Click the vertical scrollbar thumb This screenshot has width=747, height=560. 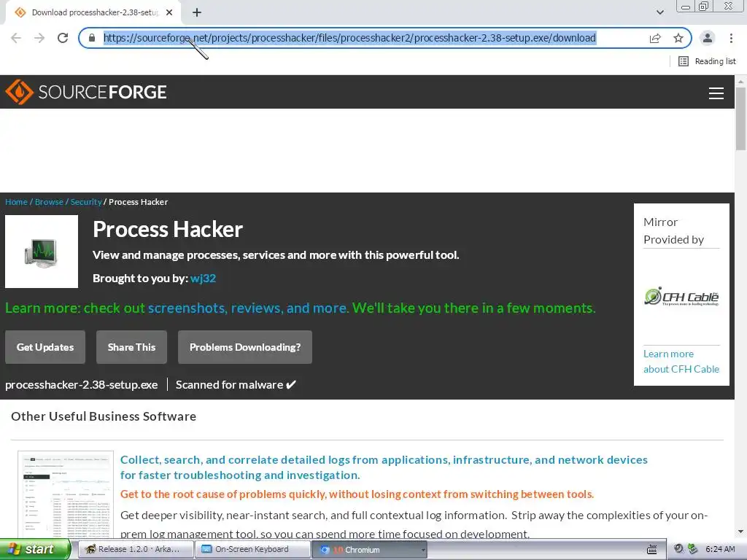(741, 119)
